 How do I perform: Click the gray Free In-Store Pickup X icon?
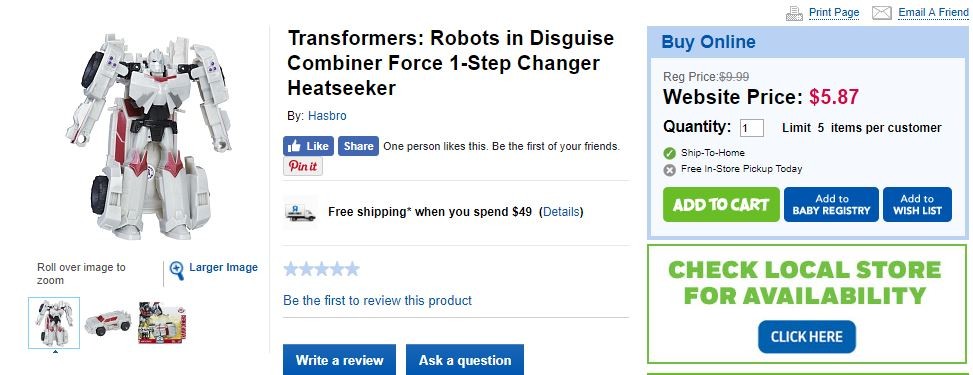coord(670,170)
